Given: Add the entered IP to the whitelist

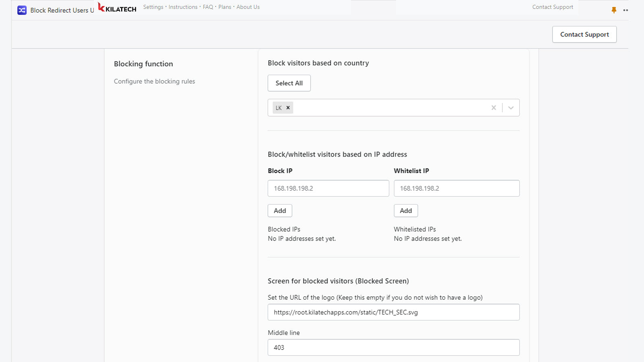Looking at the screenshot, I should coord(406,211).
